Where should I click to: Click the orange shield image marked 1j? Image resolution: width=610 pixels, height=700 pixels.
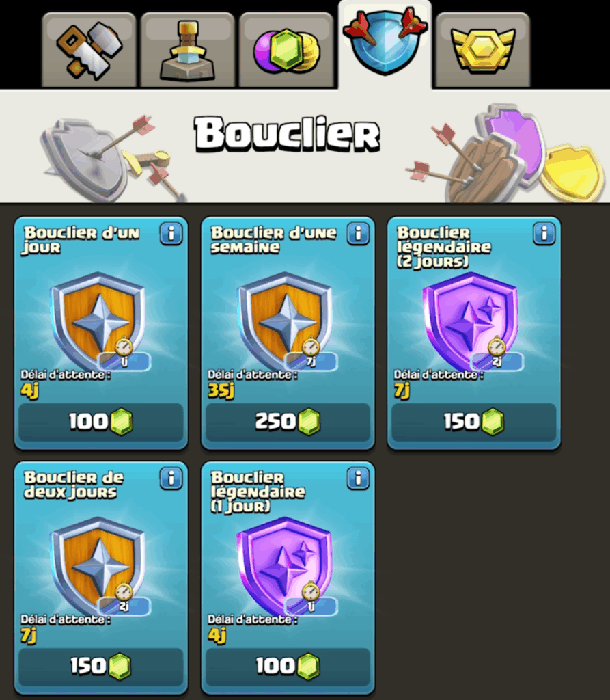click(100, 321)
